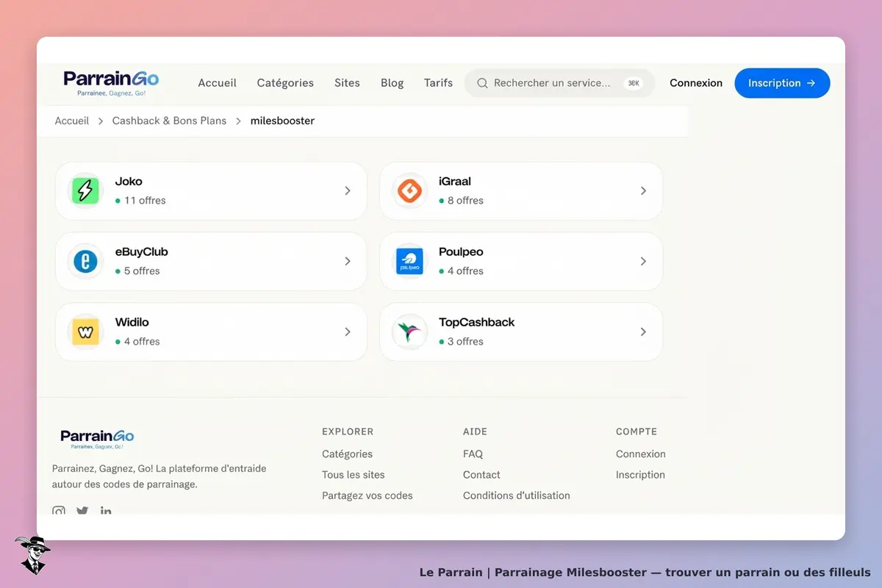The width and height of the screenshot is (882, 588).
Task: Click the iGraal orange logo
Action: [409, 191]
